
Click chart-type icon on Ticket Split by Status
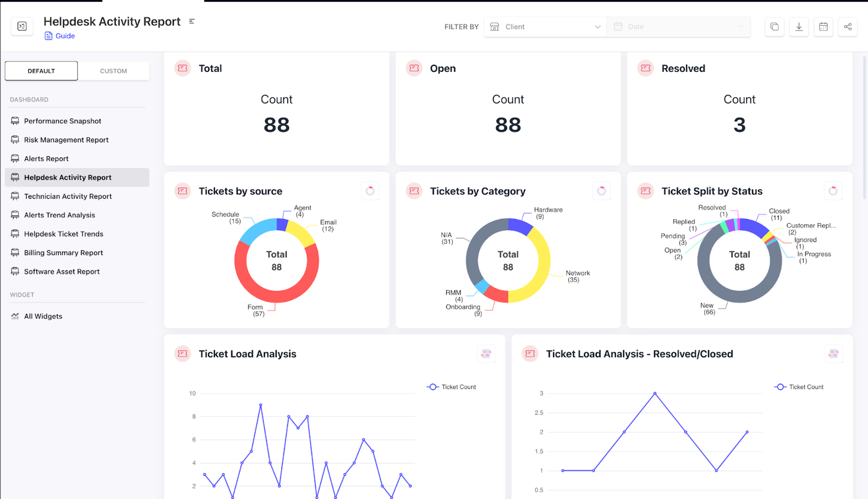click(833, 191)
